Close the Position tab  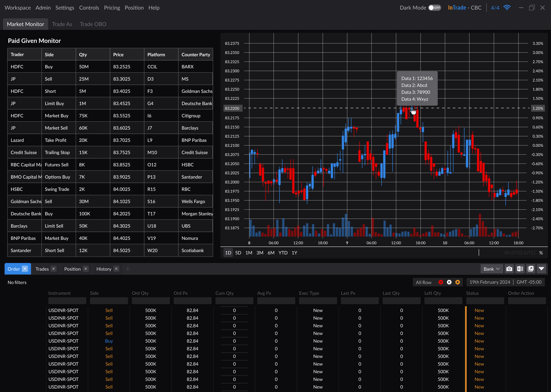point(86,269)
